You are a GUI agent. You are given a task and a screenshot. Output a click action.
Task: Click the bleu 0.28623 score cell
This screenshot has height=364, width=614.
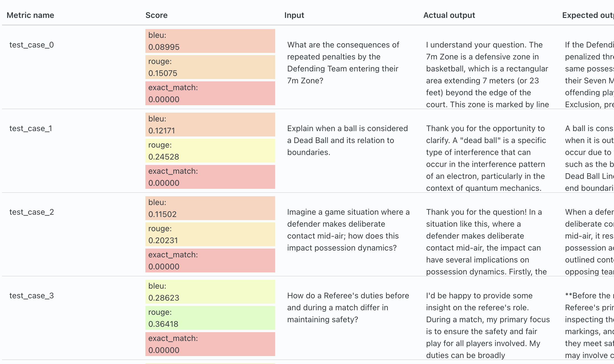click(210, 292)
